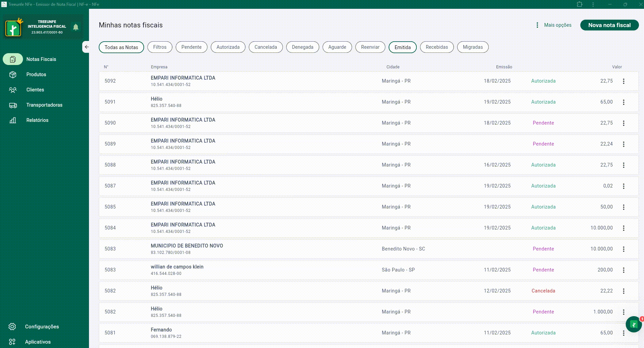The height and width of the screenshot is (348, 644).
Task: Open the Transportadoras truck icon
Action: (x=13, y=105)
